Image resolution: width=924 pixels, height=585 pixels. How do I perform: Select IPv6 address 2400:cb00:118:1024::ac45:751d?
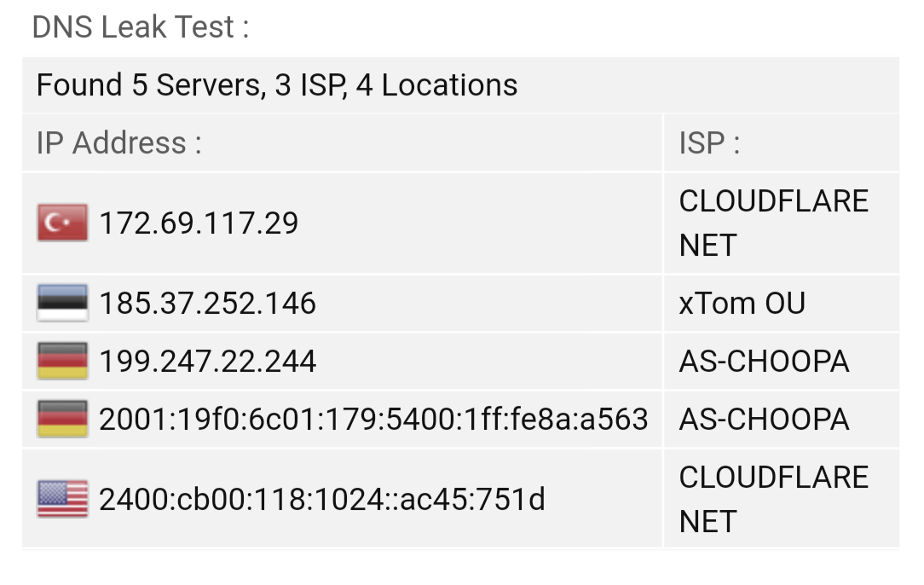[321, 500]
